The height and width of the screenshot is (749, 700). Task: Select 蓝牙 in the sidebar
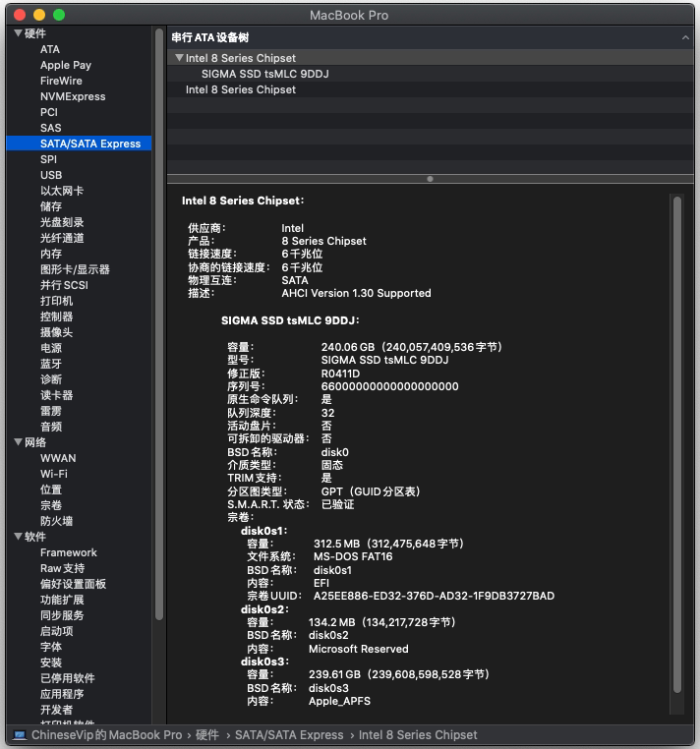[51, 364]
